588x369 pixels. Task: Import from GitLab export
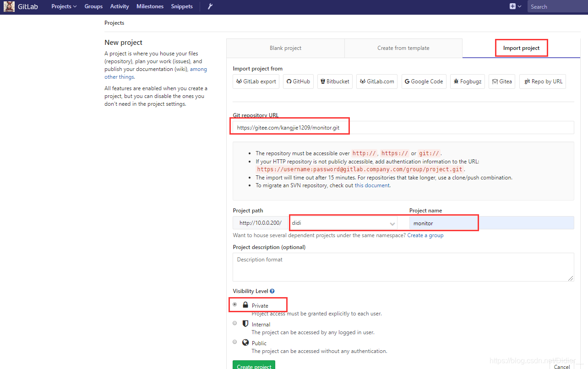click(x=256, y=81)
